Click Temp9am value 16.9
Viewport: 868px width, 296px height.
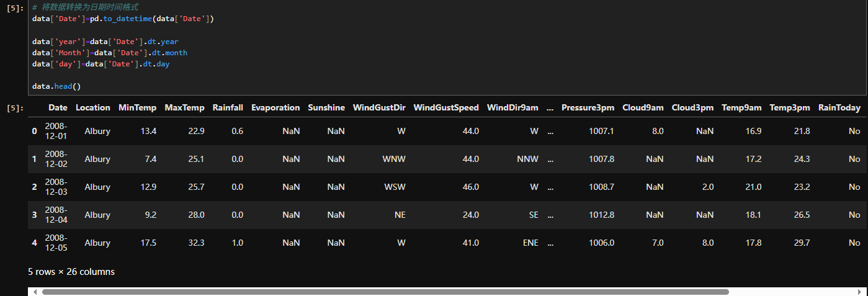[x=754, y=131]
